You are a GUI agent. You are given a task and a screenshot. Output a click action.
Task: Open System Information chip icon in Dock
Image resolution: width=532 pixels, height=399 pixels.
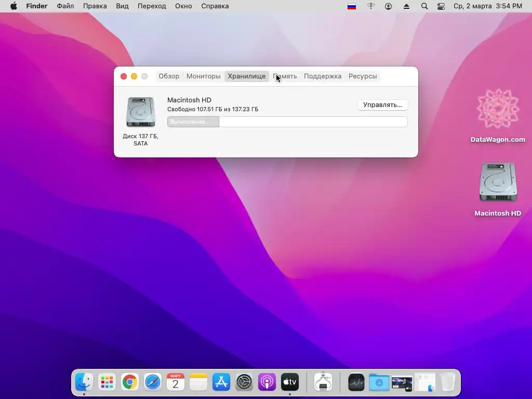click(323, 382)
